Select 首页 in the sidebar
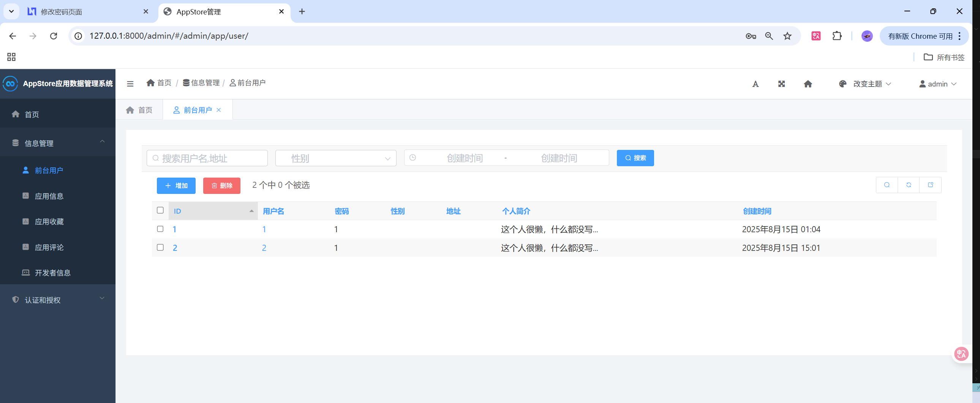 (x=58, y=114)
